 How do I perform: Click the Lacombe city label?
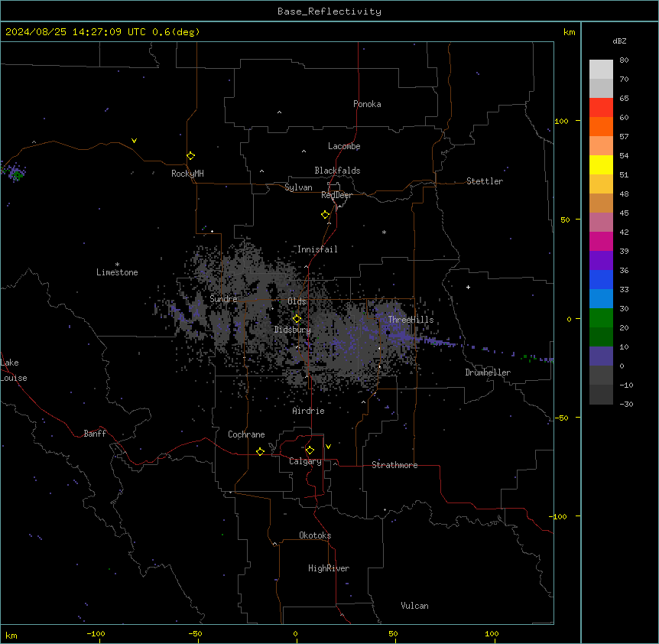click(x=344, y=146)
